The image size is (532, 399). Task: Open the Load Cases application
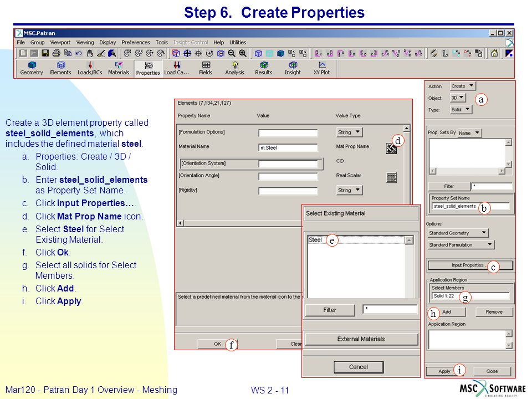point(176,68)
